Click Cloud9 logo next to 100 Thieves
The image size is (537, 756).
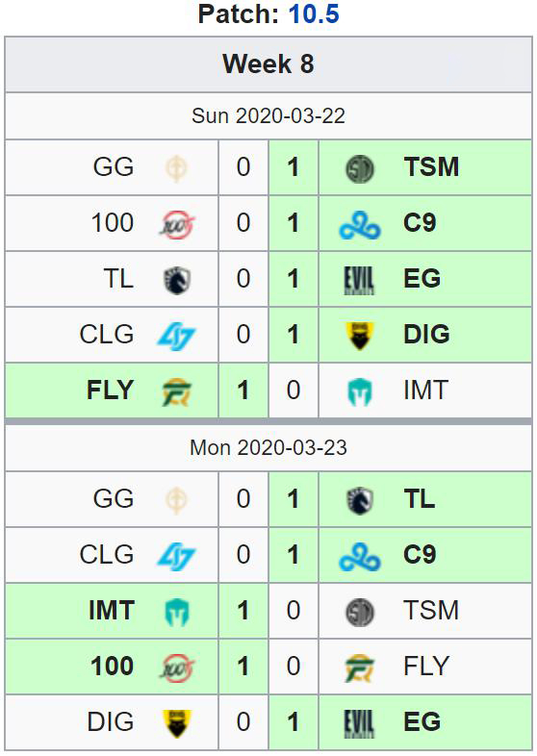tap(360, 225)
